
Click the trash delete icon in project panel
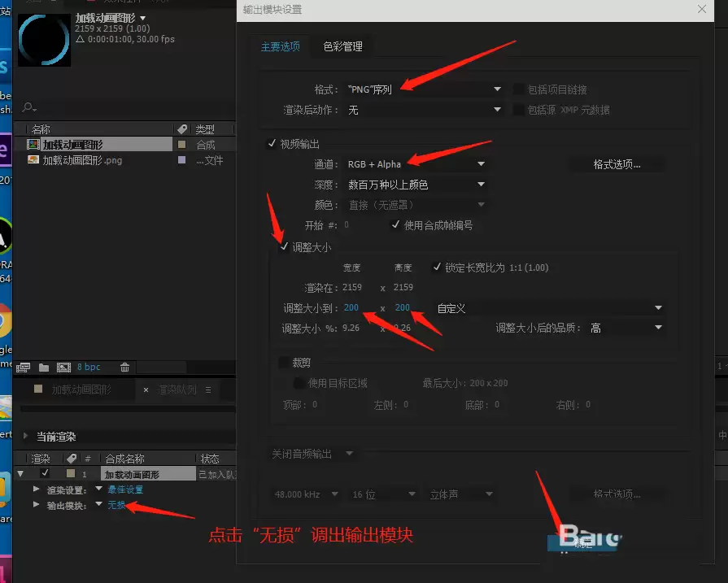pyautogui.click(x=125, y=368)
